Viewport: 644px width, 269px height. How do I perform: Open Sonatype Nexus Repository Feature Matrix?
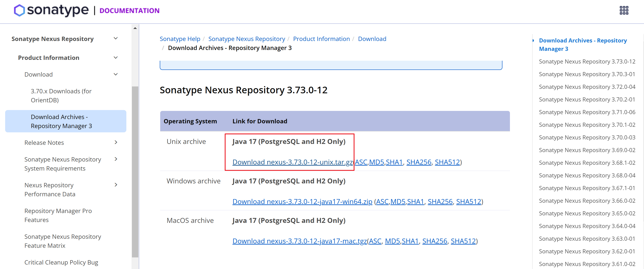[x=63, y=241]
